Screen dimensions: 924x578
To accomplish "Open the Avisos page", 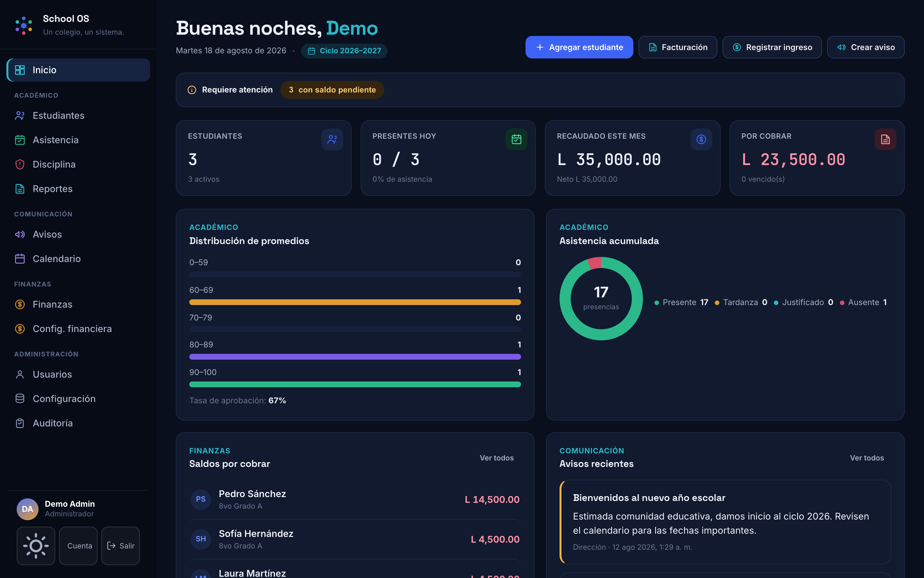I will point(79,234).
